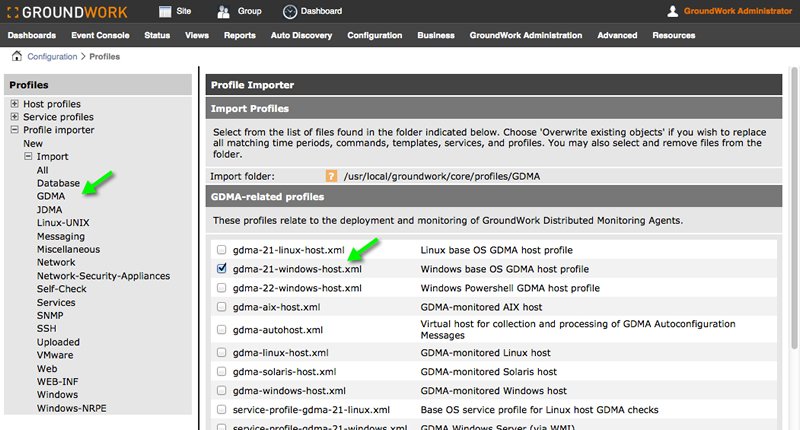Viewport: 800px width, 430px height.
Task: Expand the Service profiles tree node
Action: coord(14,117)
